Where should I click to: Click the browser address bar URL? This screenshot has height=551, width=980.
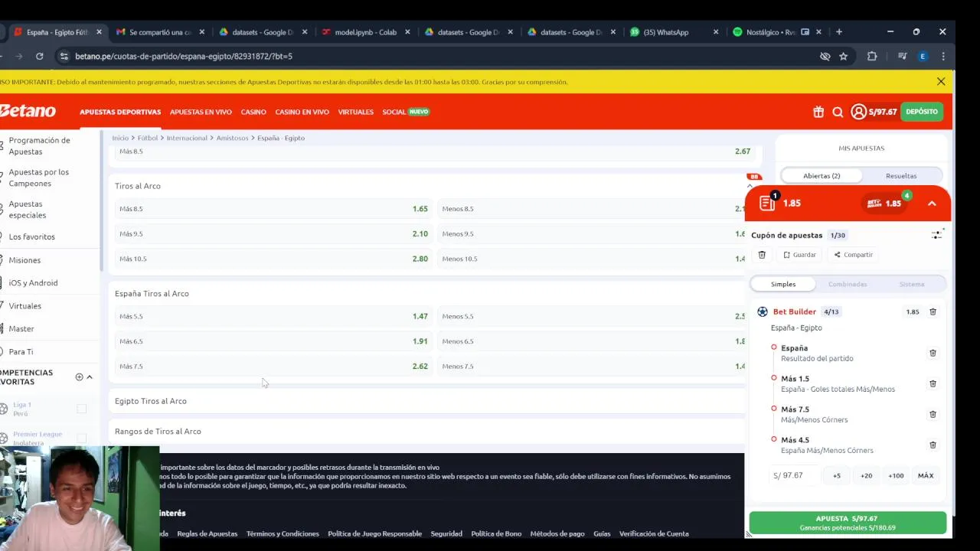[184, 56]
